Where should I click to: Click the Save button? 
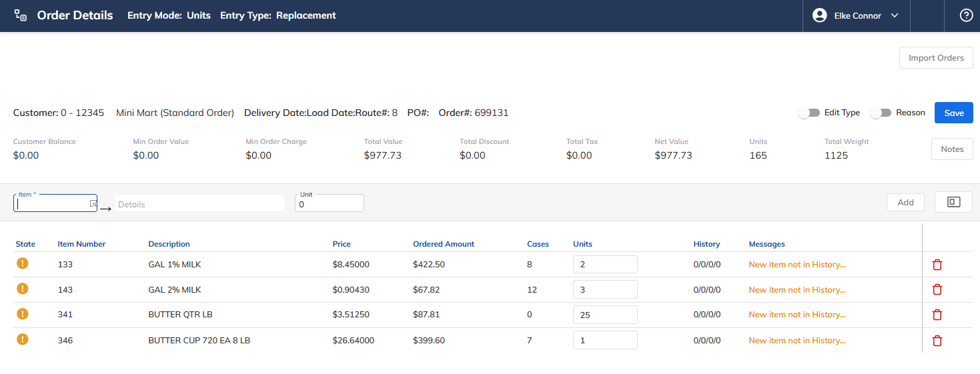(954, 113)
